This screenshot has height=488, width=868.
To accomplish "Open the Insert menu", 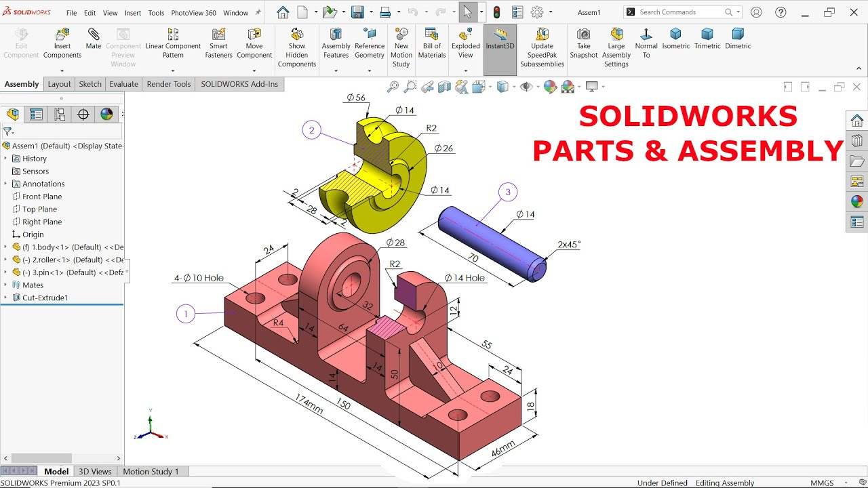I will point(133,13).
